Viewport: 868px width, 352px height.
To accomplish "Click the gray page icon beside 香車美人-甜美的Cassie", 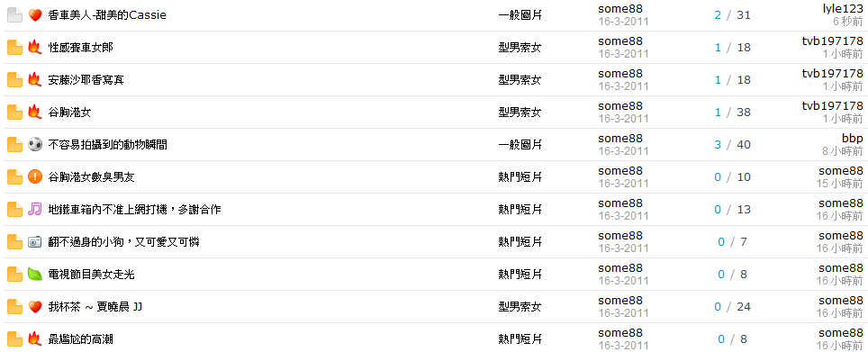I will pyautogui.click(x=15, y=15).
